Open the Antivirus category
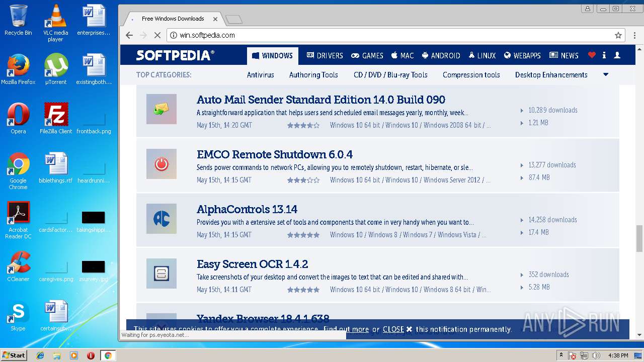Screen dimensions: 644x362 tap(261, 74)
